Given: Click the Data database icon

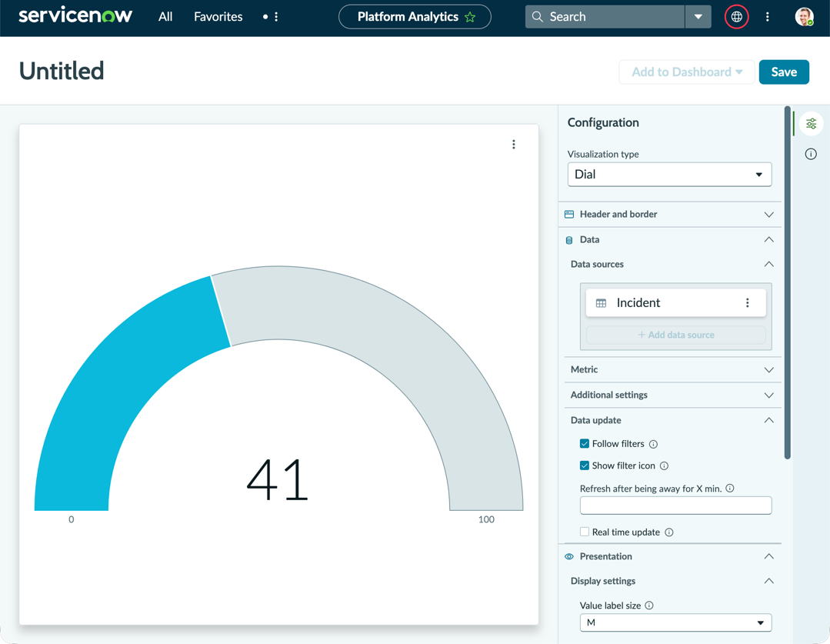Looking at the screenshot, I should (569, 240).
